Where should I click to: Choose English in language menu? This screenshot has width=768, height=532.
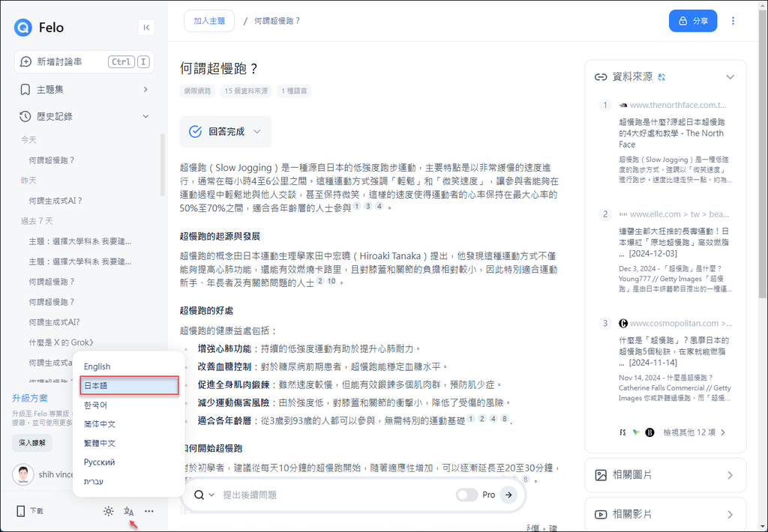[x=97, y=366]
